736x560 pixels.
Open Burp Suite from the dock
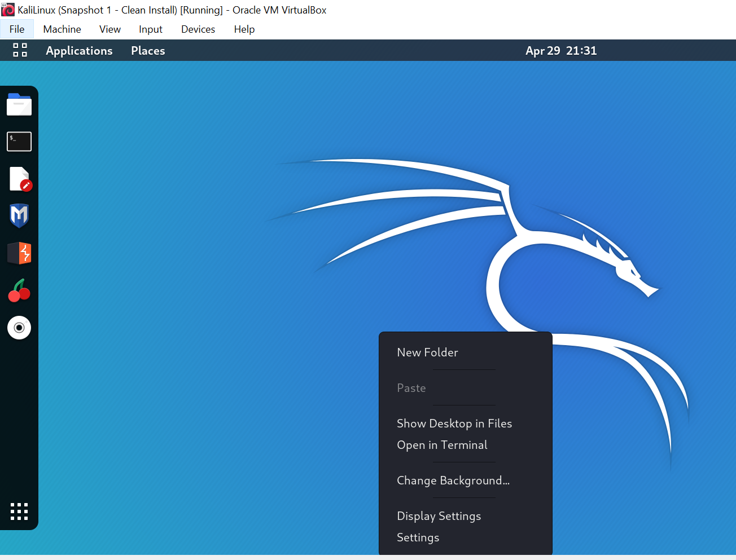[19, 253]
